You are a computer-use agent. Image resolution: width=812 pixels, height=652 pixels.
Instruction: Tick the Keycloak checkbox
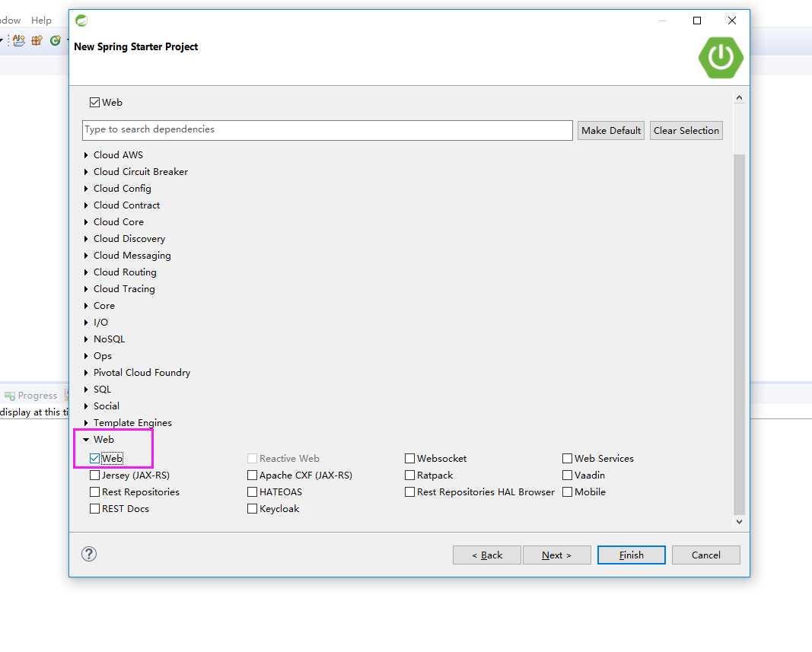(252, 508)
